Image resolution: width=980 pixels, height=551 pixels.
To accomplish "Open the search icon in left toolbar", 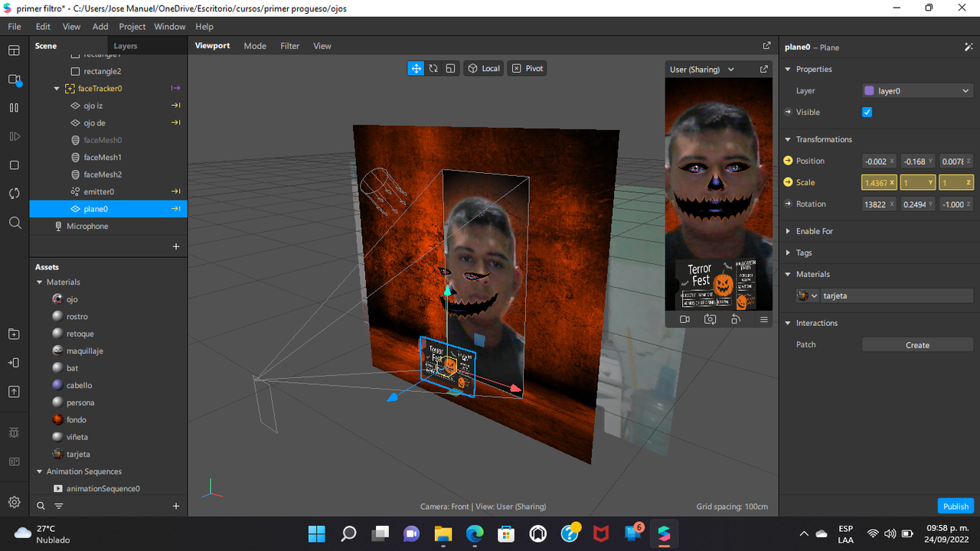I will (14, 223).
